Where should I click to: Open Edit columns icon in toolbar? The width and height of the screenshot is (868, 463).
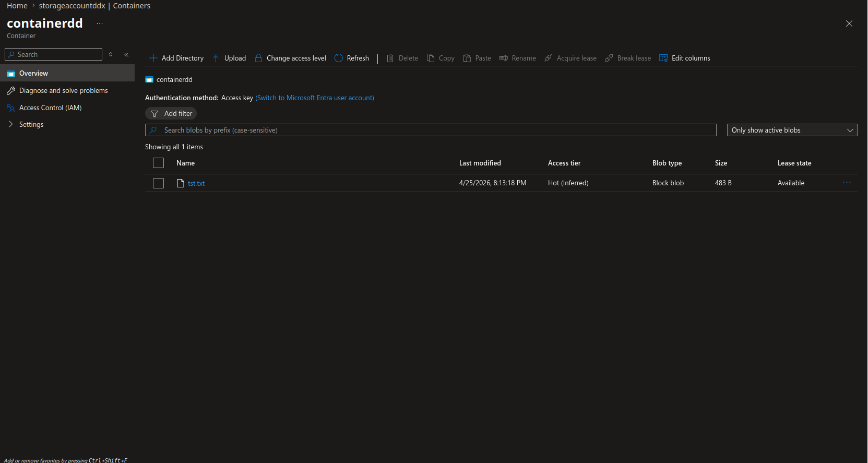pyautogui.click(x=663, y=58)
